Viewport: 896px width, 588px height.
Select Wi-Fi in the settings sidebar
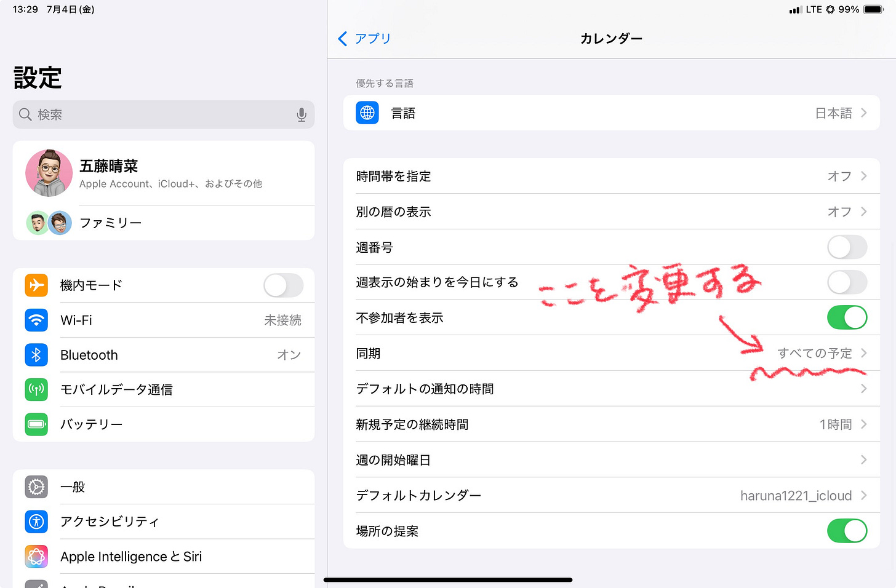(164, 320)
